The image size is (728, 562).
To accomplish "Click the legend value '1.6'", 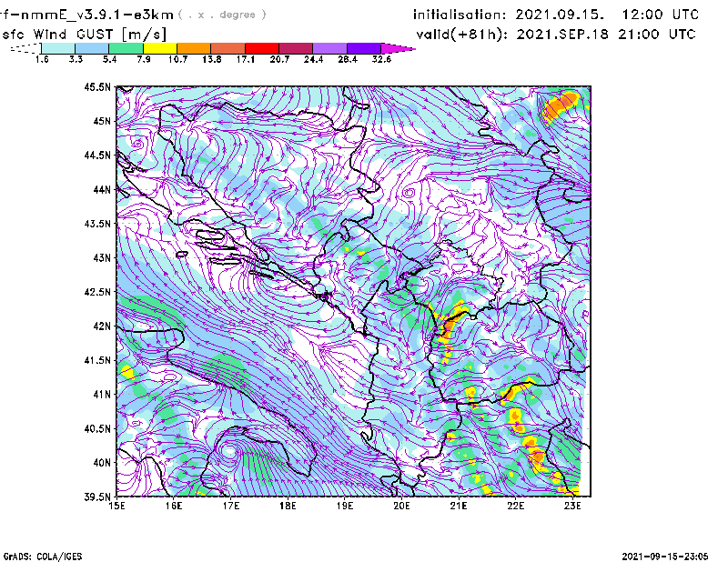I will (42, 59).
